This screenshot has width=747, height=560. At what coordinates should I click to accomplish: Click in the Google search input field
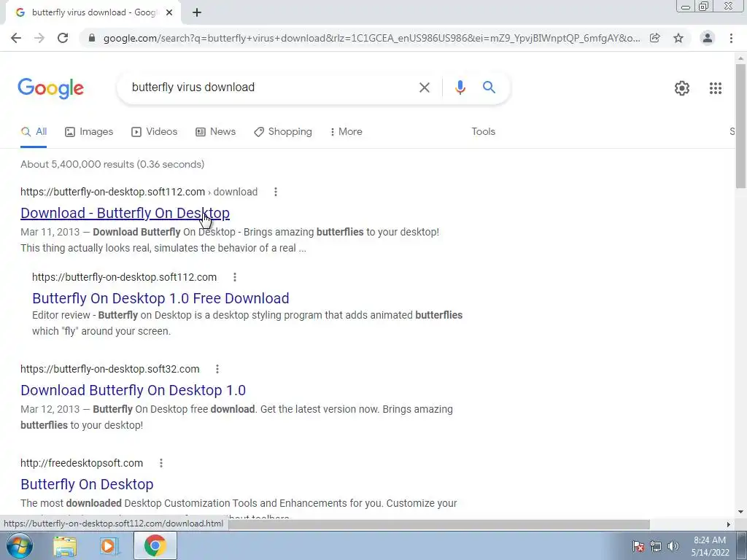coord(271,87)
